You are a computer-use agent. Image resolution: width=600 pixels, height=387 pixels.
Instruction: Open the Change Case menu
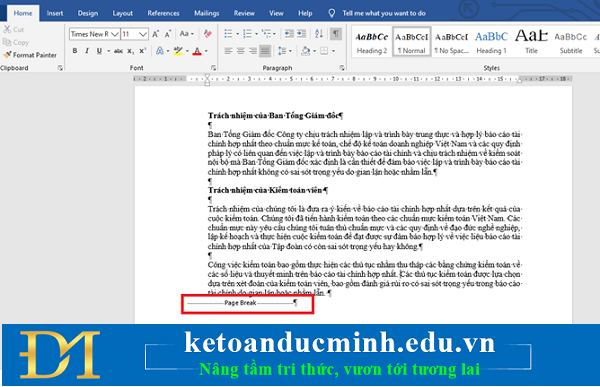click(x=186, y=34)
